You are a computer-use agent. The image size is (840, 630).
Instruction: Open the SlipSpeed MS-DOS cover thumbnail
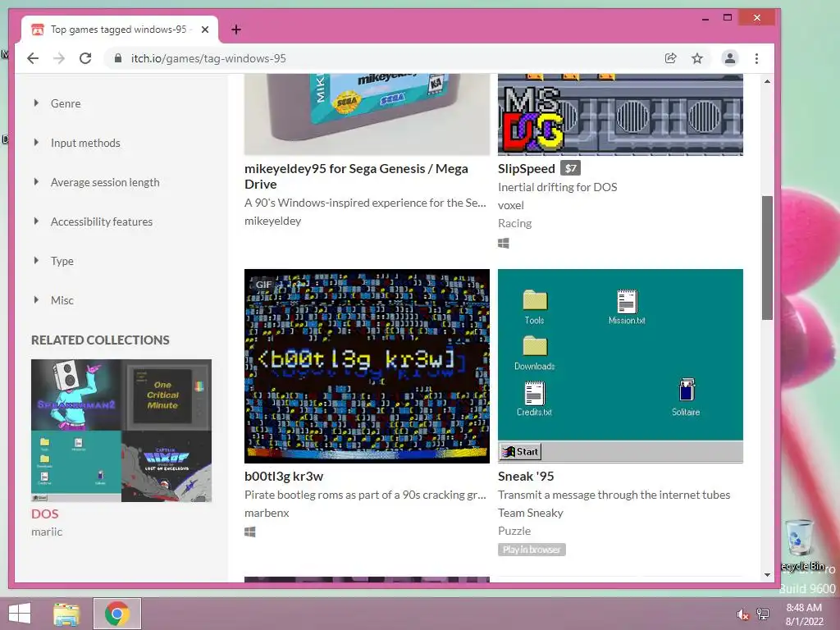[x=620, y=115]
